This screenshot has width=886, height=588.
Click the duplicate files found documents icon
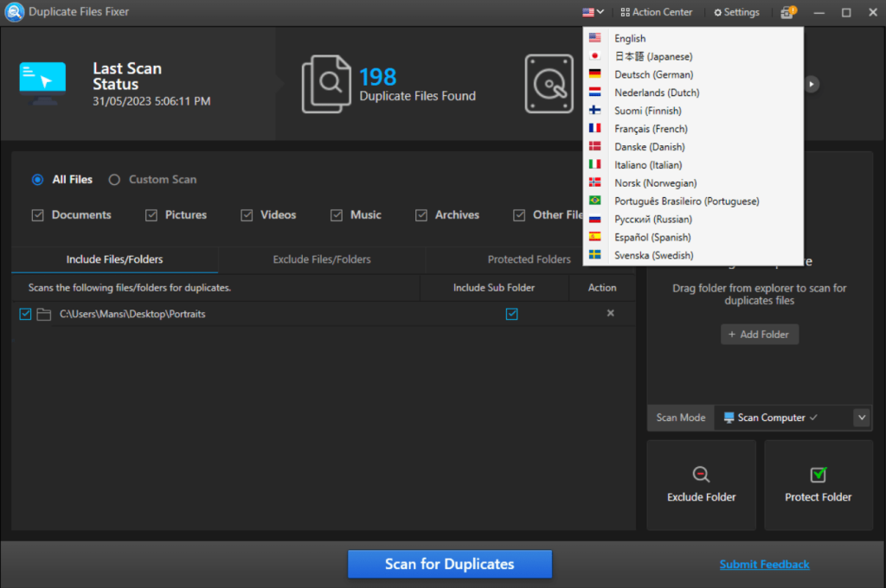[326, 84]
